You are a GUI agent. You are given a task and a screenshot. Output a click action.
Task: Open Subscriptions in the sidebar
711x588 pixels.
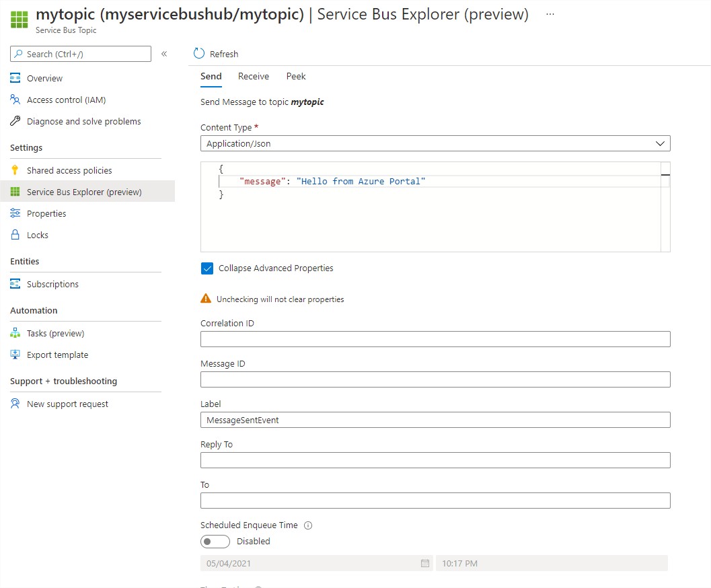tap(52, 285)
